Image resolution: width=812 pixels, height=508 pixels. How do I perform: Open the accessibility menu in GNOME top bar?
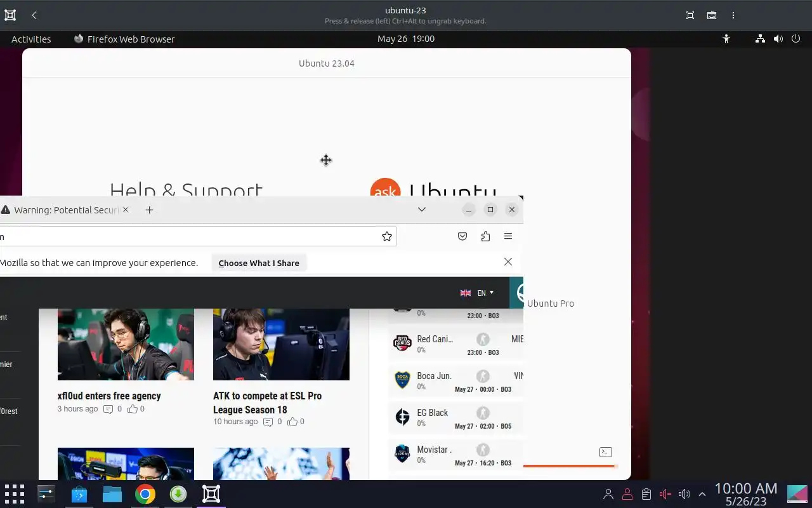(x=726, y=39)
